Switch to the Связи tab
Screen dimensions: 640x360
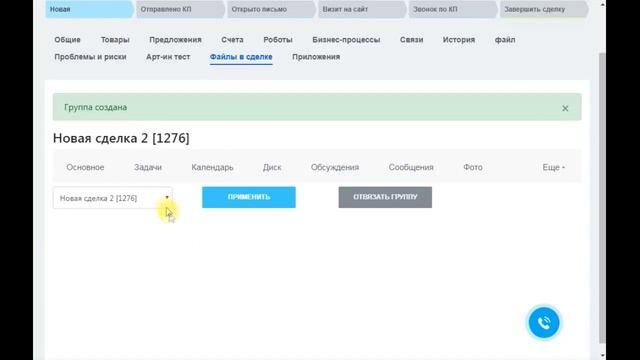411,40
